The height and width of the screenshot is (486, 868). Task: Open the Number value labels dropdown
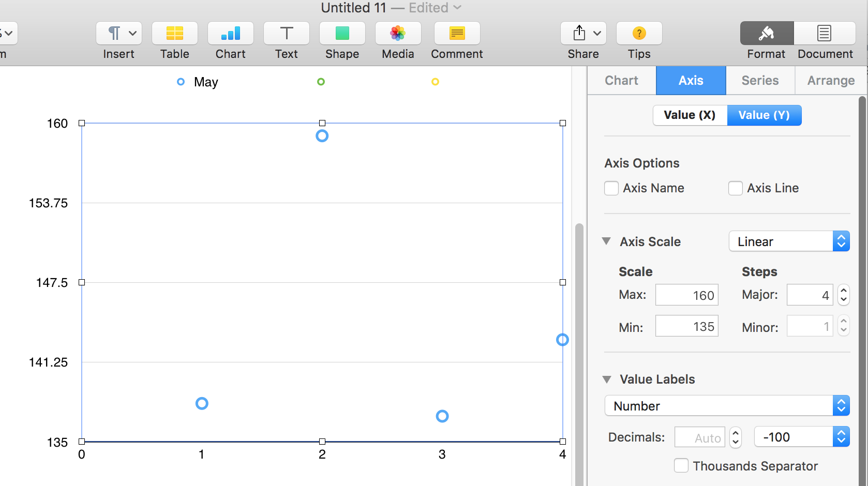(x=727, y=406)
